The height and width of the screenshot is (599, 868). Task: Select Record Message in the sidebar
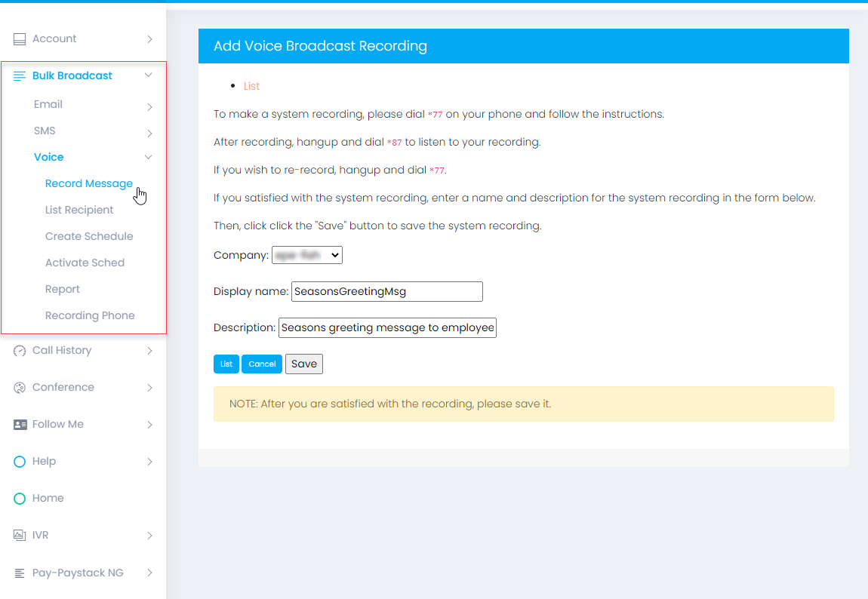point(88,183)
